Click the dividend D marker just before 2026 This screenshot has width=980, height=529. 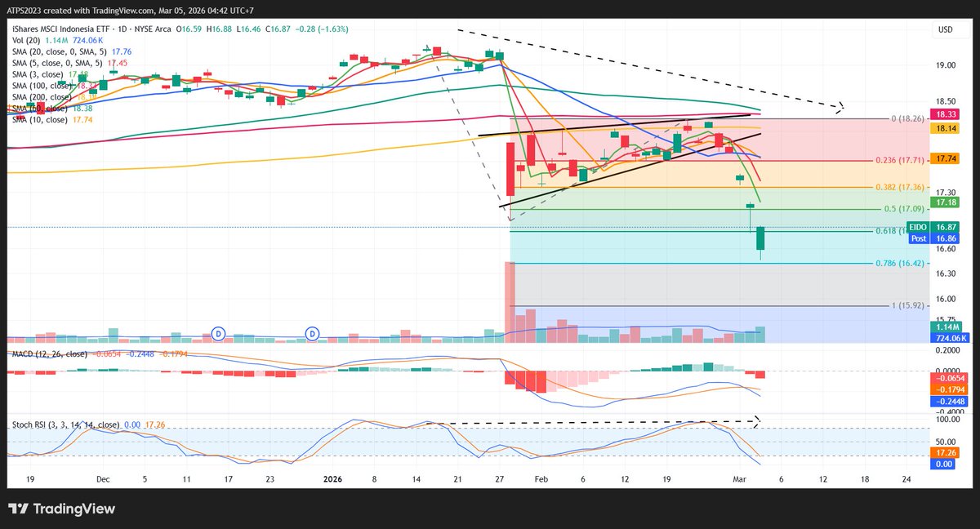pos(312,333)
